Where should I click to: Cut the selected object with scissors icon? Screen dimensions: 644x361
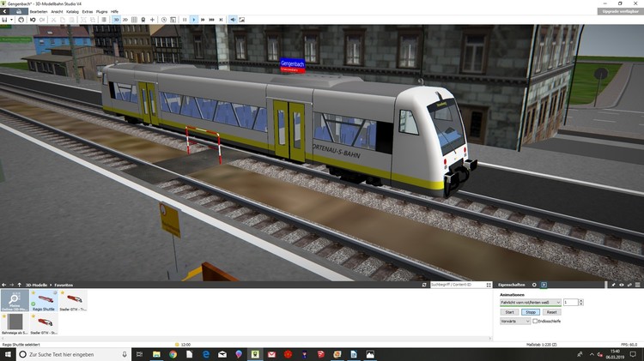point(53,20)
